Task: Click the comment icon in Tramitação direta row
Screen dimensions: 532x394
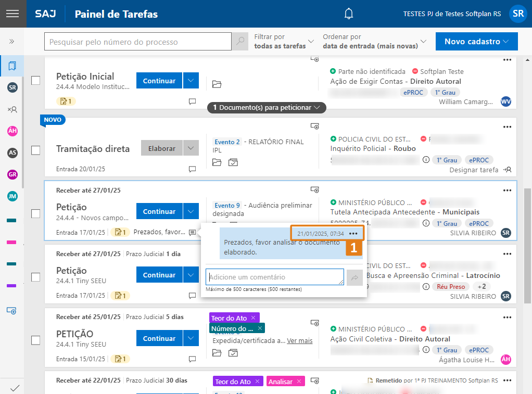Action: tap(192, 169)
